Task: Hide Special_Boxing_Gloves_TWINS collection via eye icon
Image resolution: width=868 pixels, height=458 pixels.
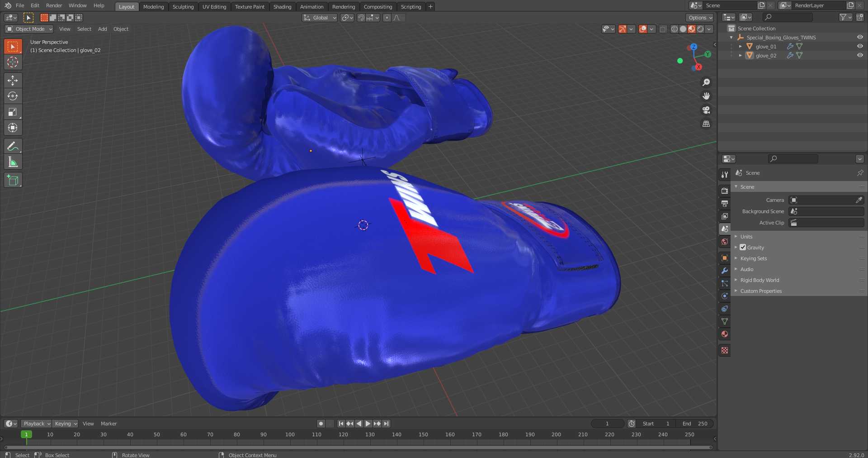Action: pyautogui.click(x=860, y=37)
